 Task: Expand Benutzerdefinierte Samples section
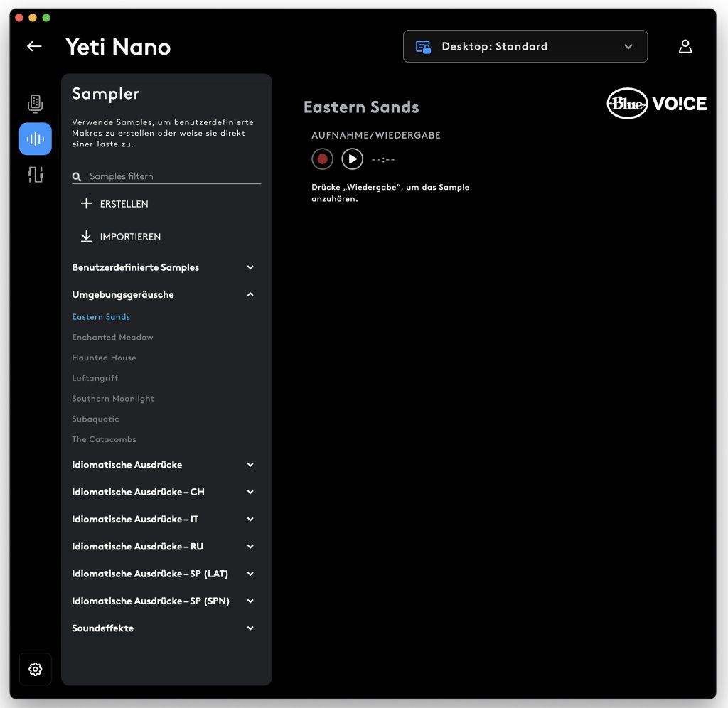(163, 267)
